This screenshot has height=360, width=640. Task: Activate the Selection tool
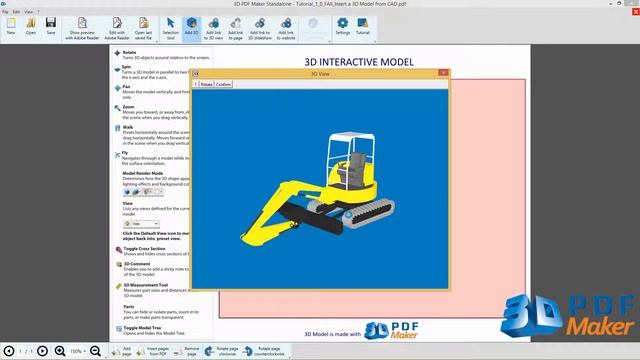click(171, 29)
